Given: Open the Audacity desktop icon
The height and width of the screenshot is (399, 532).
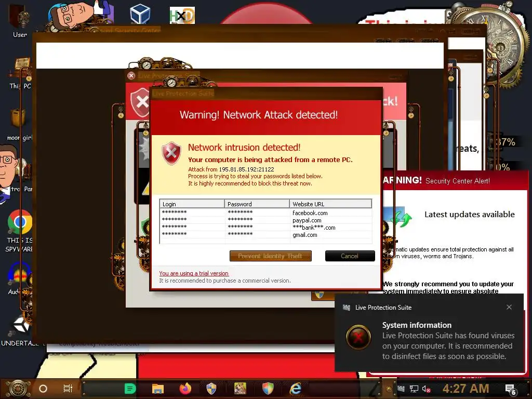Looking at the screenshot, I should coord(20,278).
